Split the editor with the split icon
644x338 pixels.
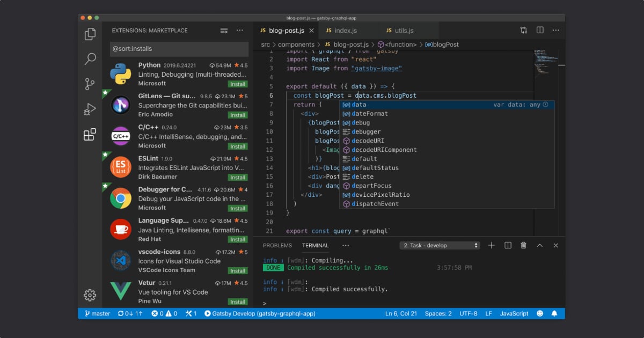539,31
